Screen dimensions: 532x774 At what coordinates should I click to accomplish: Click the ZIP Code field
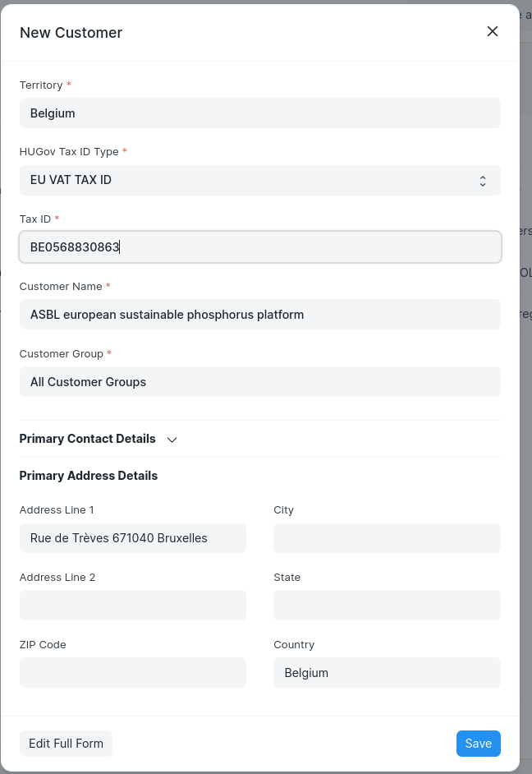132,672
